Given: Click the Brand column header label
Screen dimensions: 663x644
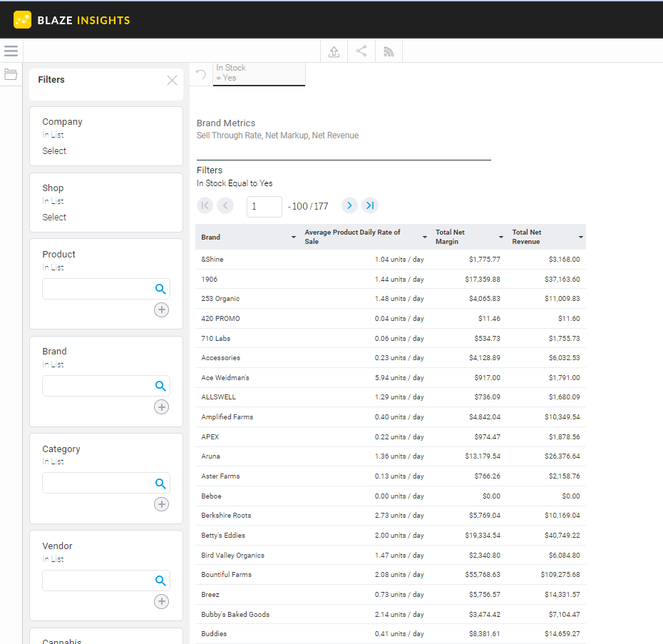Looking at the screenshot, I should click(210, 237).
